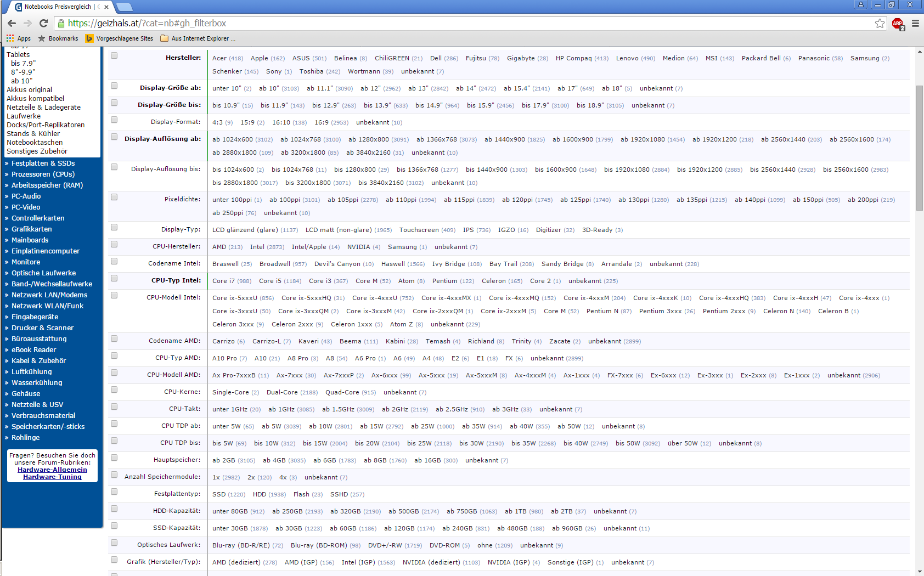This screenshot has width=924, height=576.
Task: Check the Optisches Laufwerk checkbox
Action: click(114, 543)
